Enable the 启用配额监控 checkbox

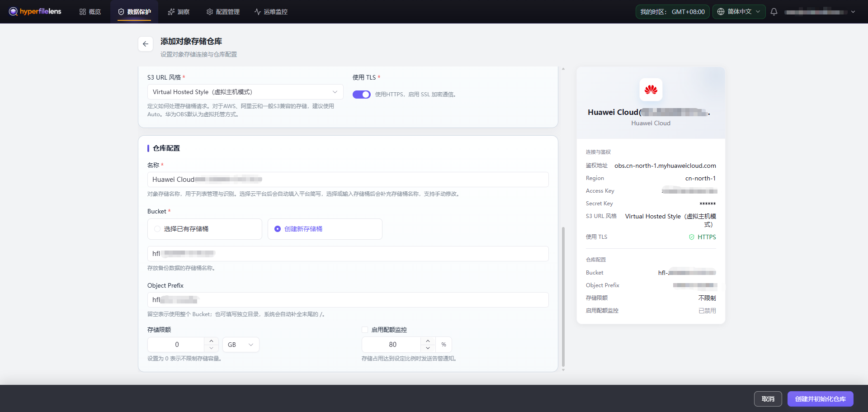[x=365, y=330]
